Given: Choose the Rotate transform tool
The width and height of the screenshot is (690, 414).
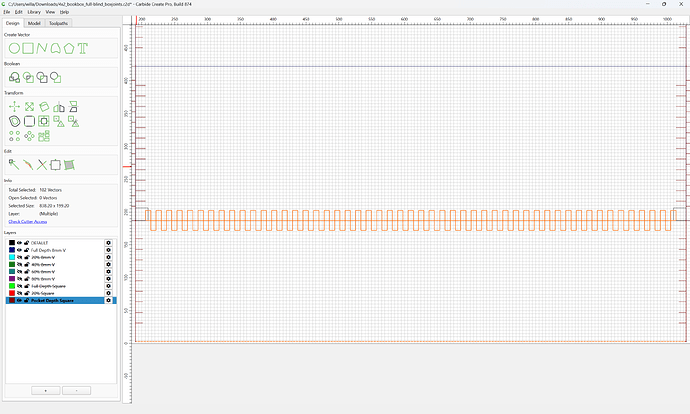Looking at the screenshot, I should pos(44,106).
